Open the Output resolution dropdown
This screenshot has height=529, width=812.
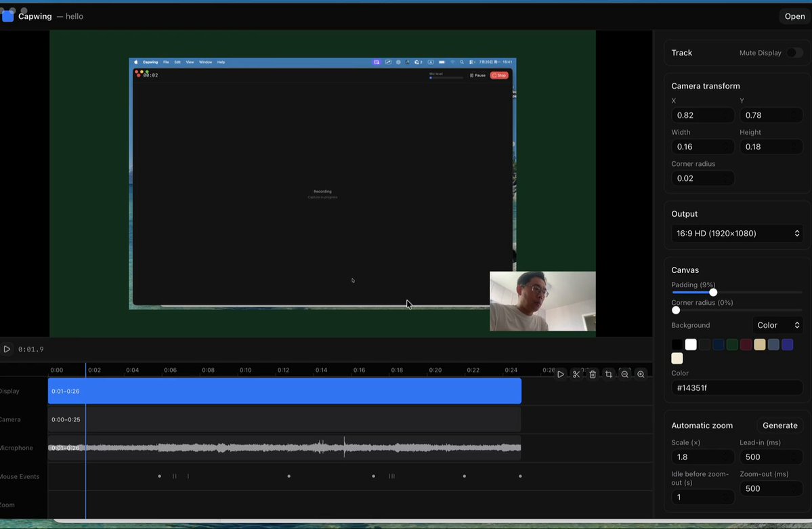pyautogui.click(x=738, y=233)
